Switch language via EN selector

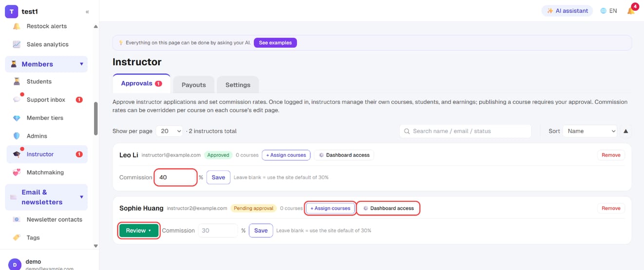click(609, 11)
